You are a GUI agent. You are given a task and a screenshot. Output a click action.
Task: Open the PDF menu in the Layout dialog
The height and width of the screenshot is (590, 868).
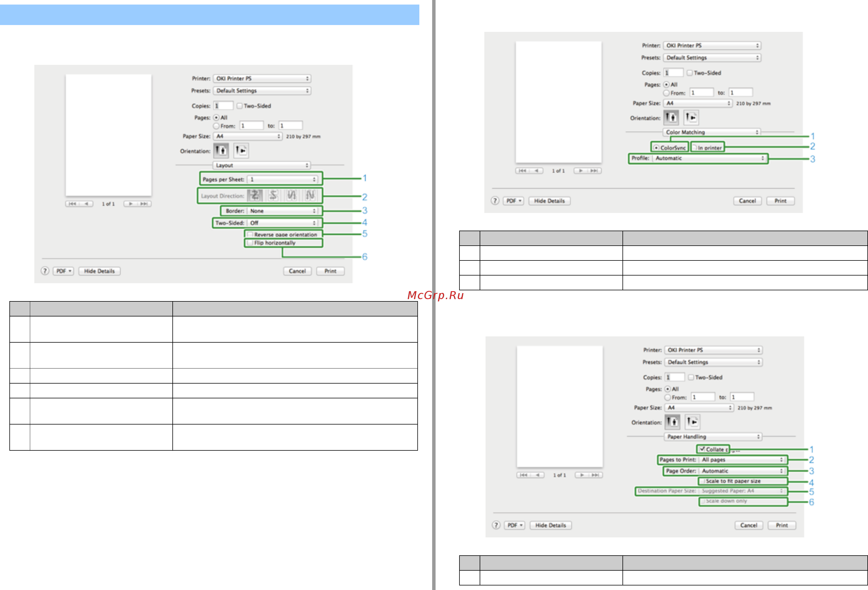pos(63,271)
